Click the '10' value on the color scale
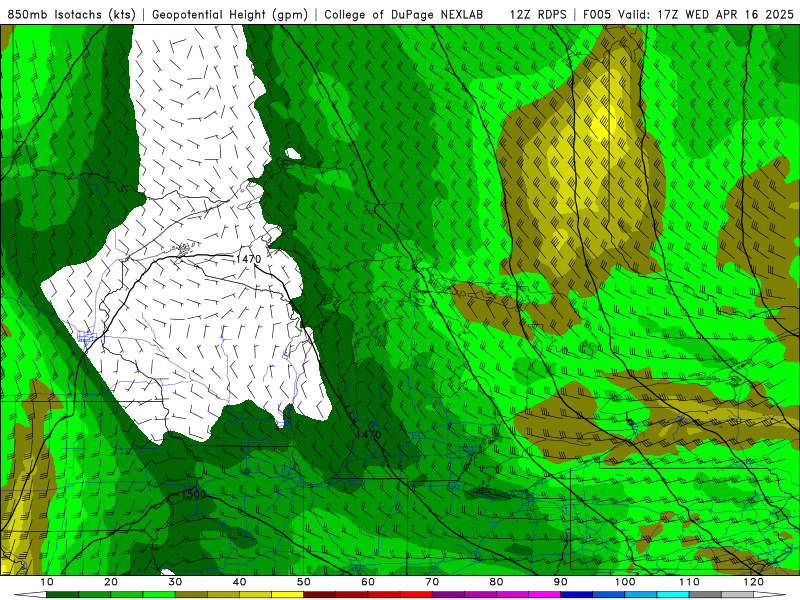 click(46, 582)
